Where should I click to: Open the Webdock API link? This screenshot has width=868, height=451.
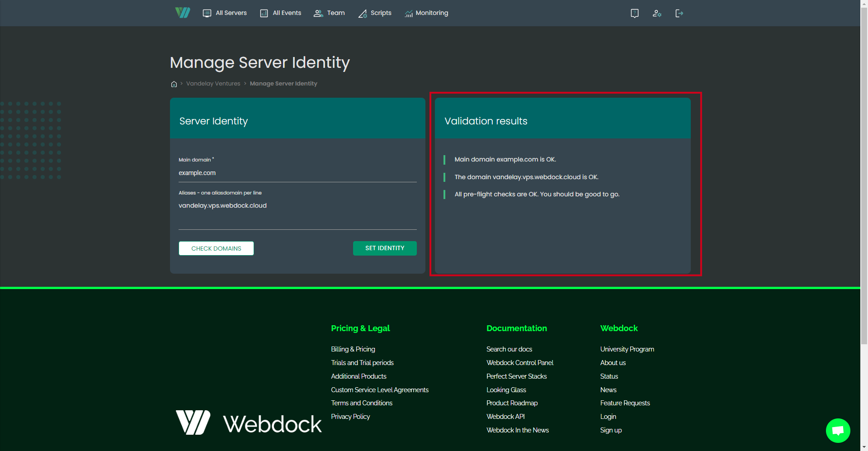pos(505,417)
